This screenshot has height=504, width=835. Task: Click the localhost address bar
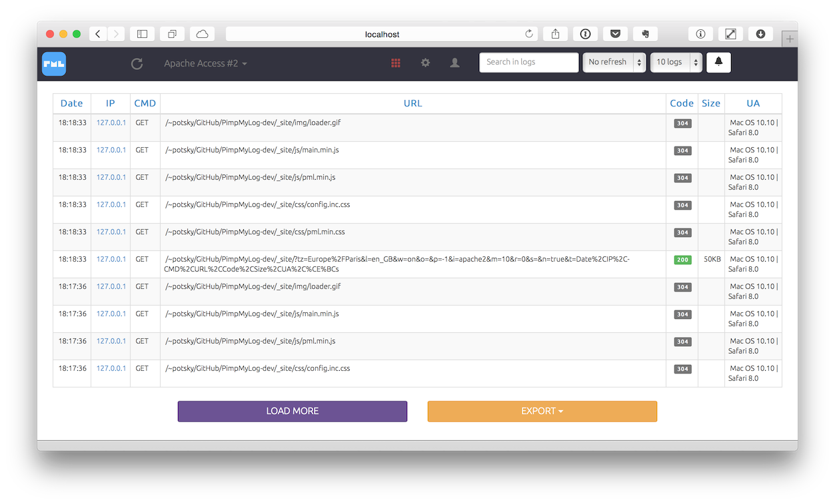click(382, 34)
